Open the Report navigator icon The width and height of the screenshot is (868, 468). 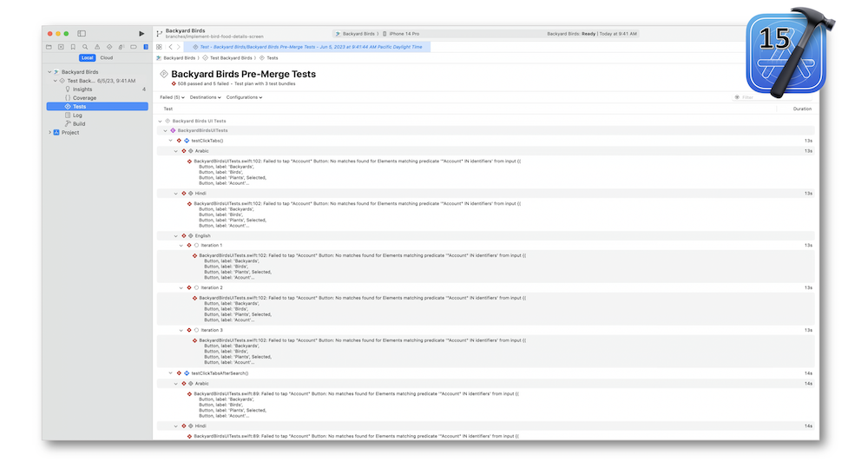[x=146, y=47]
